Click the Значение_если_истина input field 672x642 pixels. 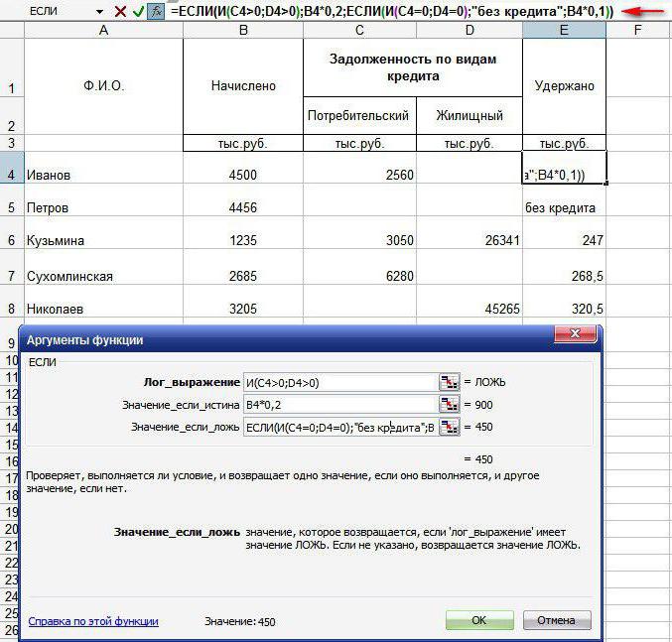coord(340,405)
